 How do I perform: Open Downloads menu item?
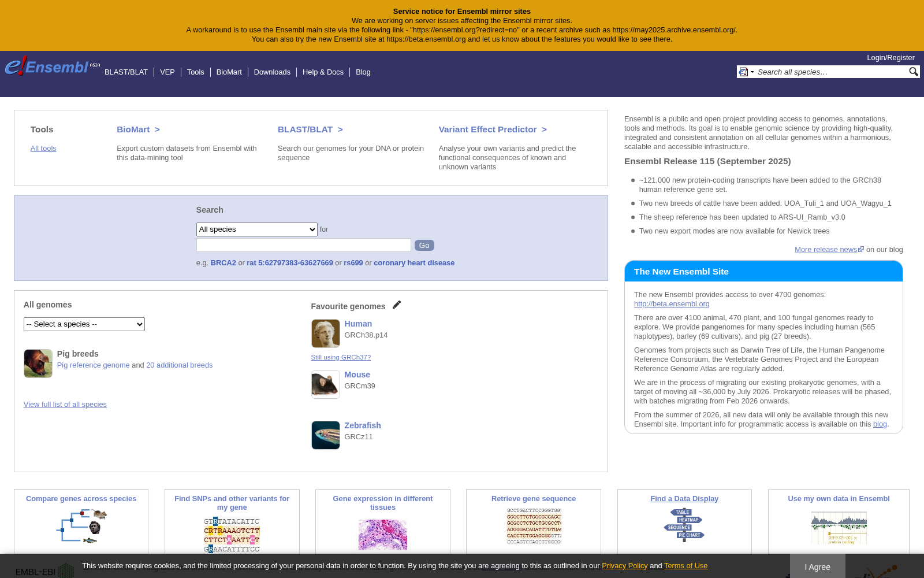[x=272, y=72]
